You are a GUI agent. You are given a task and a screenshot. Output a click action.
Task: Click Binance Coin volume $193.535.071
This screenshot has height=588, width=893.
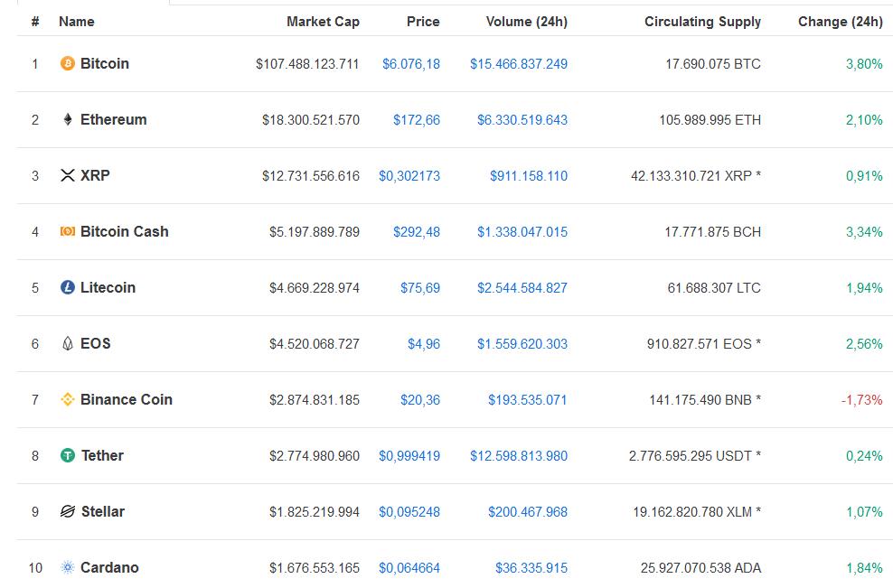527,400
